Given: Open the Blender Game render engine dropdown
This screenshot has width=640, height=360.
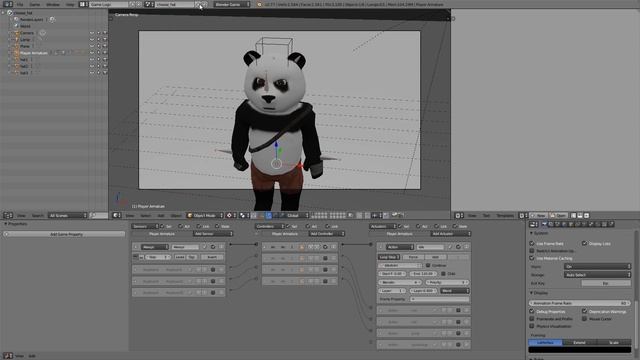Looking at the screenshot, I should click(x=231, y=4).
